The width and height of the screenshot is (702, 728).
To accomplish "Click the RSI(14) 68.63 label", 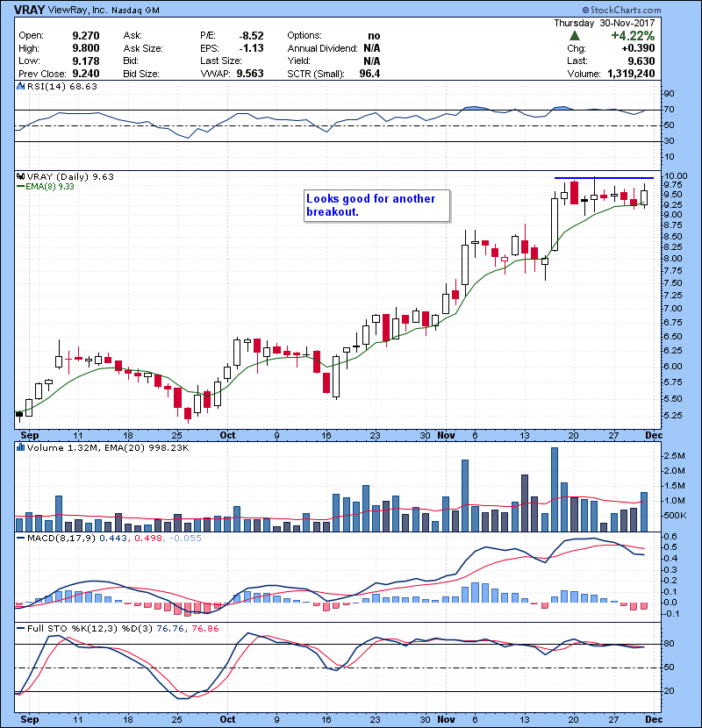I will tap(62, 86).
